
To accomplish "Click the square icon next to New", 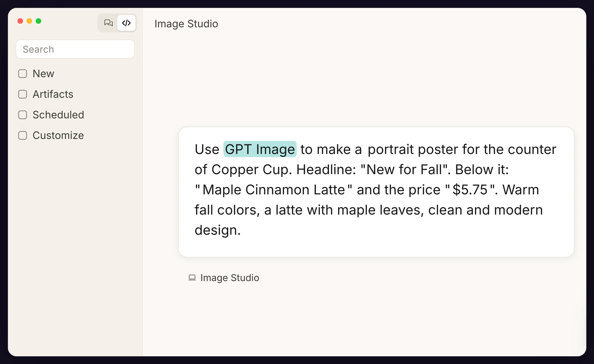I will (23, 73).
